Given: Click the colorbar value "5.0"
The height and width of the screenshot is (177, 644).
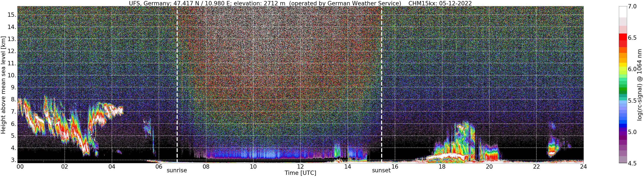Looking at the screenshot, I should tap(632, 132).
